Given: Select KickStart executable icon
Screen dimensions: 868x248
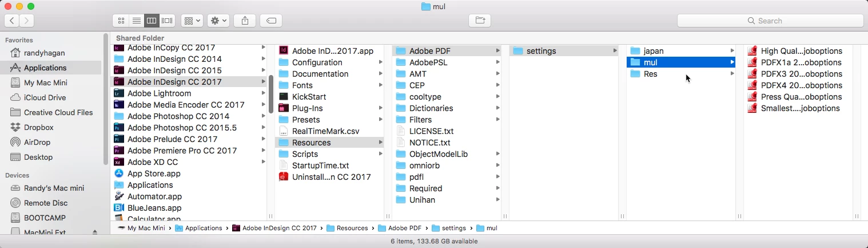Looking at the screenshot, I should 284,97.
